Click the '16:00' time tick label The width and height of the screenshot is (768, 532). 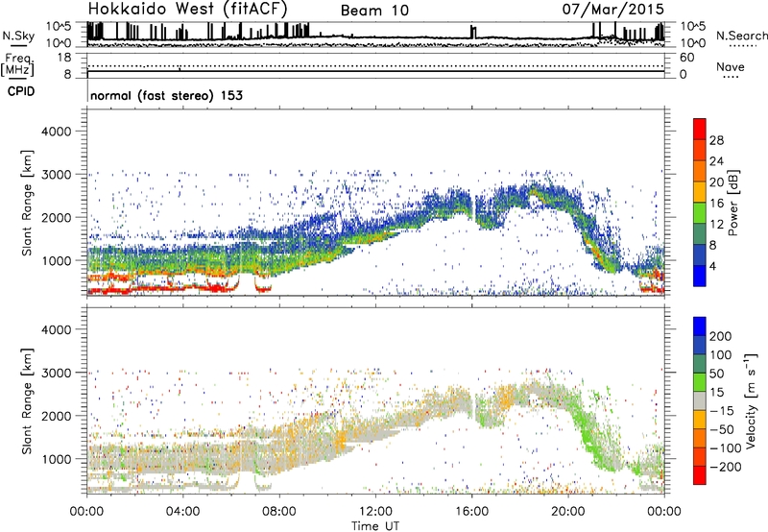coord(471,512)
